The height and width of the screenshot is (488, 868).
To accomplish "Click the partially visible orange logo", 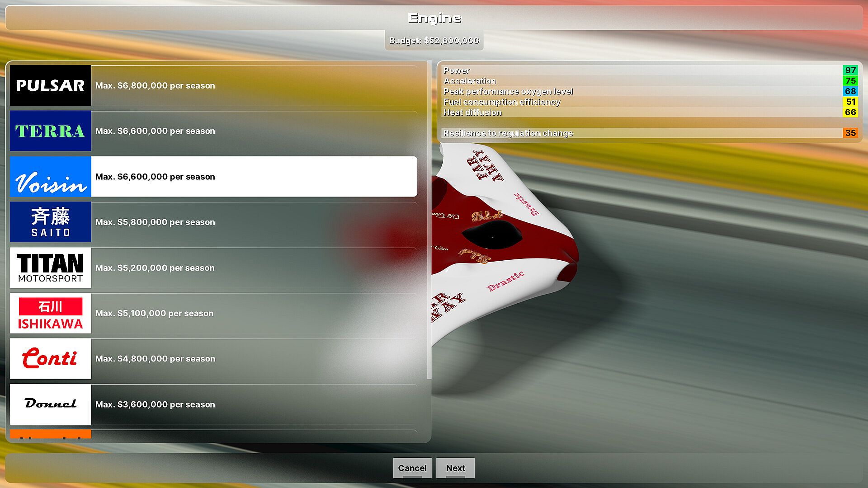I will (50, 434).
